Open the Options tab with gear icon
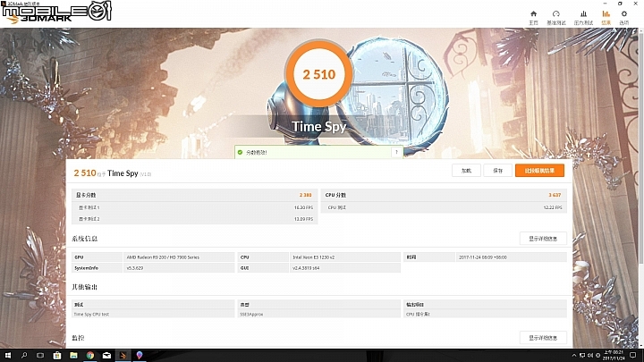Screen dimensions: 644x362 click(x=624, y=18)
